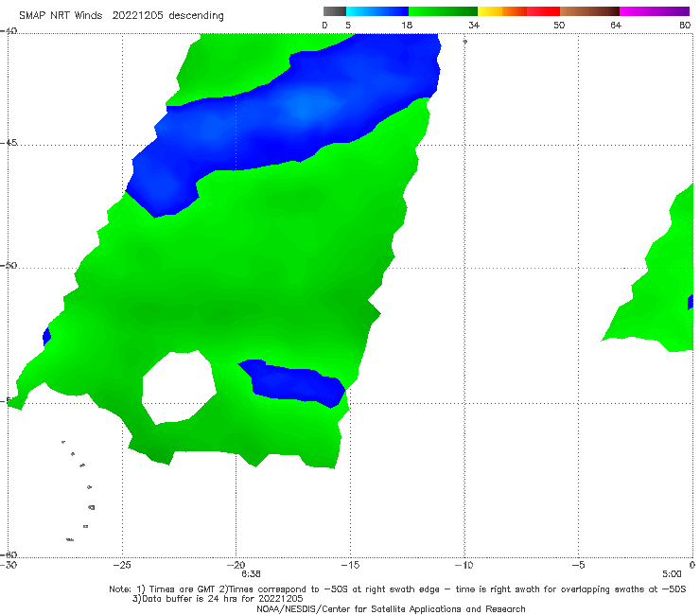Click the color bar label '64'
This screenshot has height=615, width=700.
[x=616, y=25]
